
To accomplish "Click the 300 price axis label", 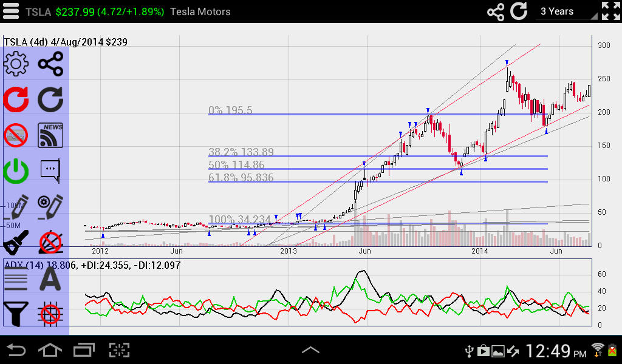I will tap(604, 45).
